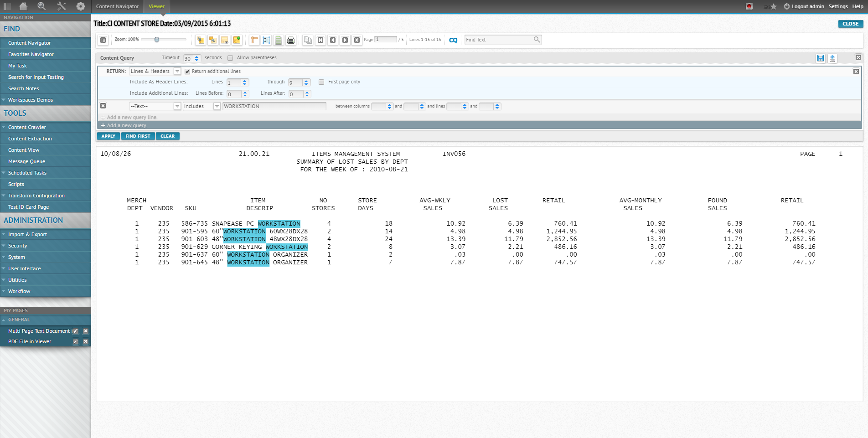Screen dimensions: 868x438
Task: Switch to the Content Navigator tab
Action: [117, 6]
